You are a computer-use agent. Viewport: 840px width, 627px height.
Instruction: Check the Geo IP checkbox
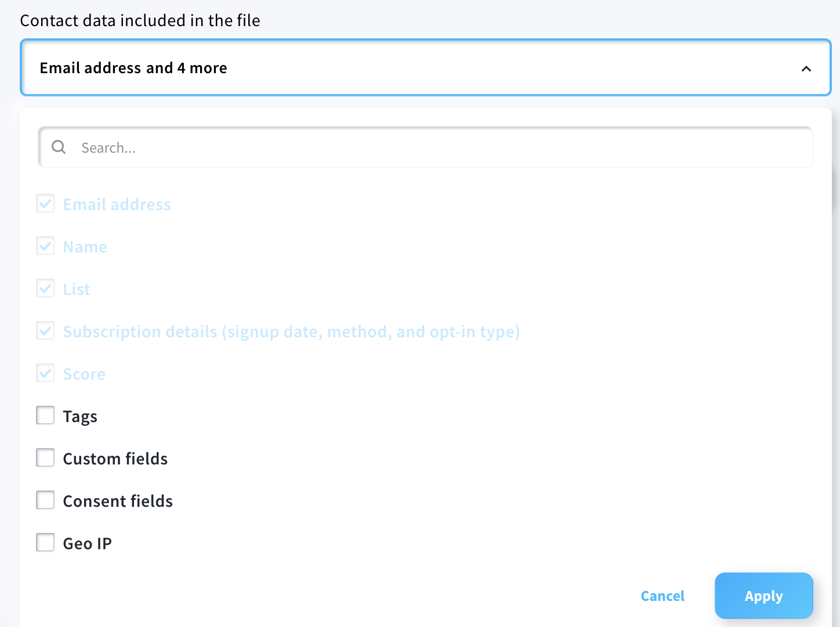[45, 543]
